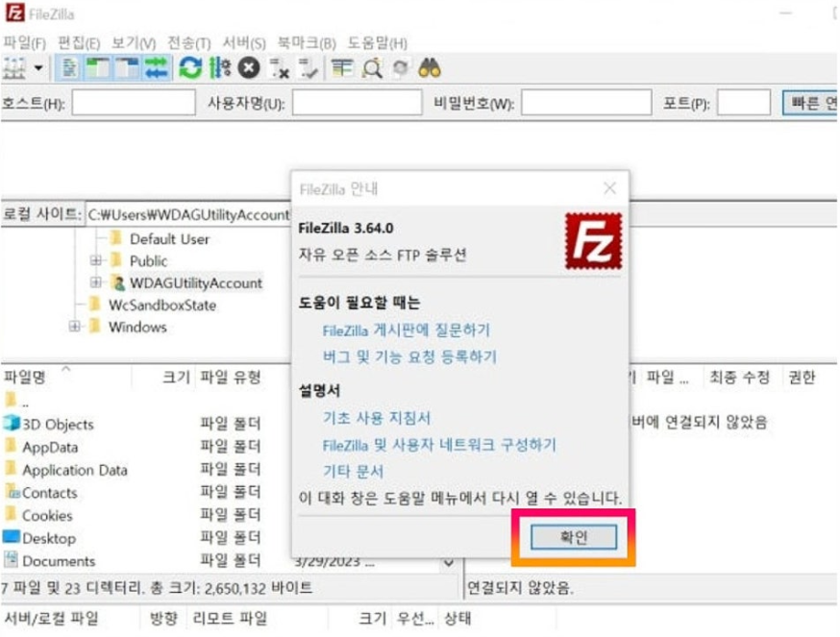Toggle local directory tree icon

(98, 68)
